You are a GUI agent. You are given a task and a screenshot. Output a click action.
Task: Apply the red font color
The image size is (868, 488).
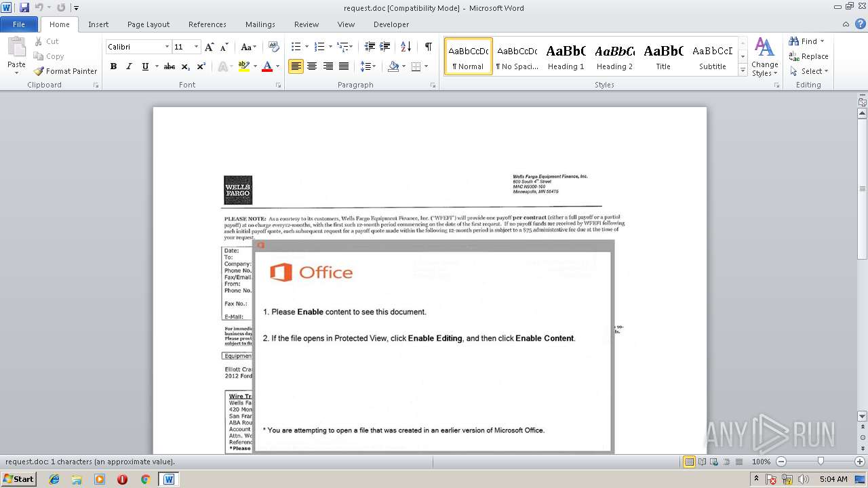coord(267,66)
